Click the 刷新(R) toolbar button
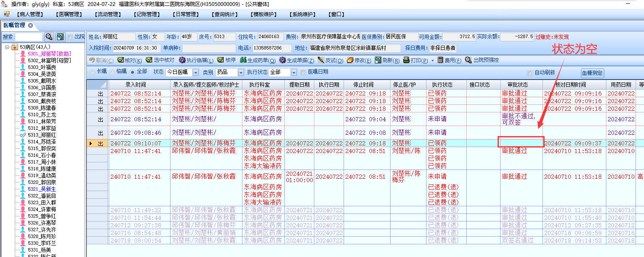644x257 pixels. point(387,60)
